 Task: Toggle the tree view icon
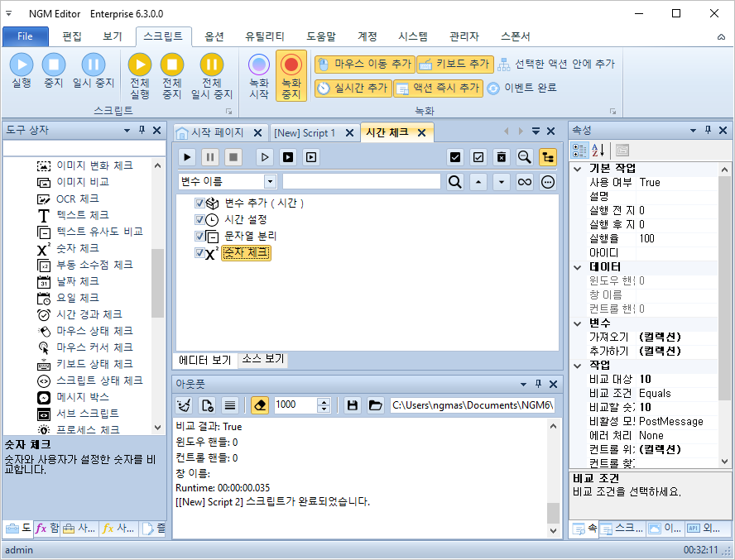click(x=547, y=157)
